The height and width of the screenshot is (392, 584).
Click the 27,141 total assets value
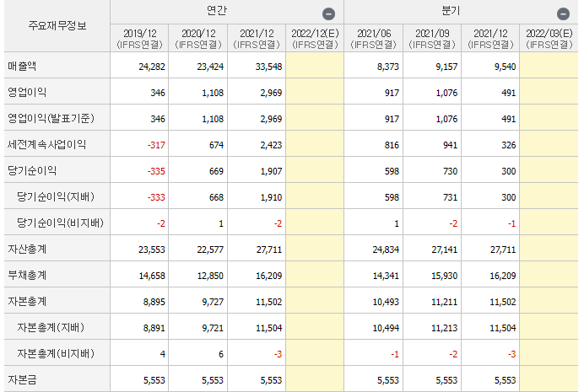pos(444,250)
